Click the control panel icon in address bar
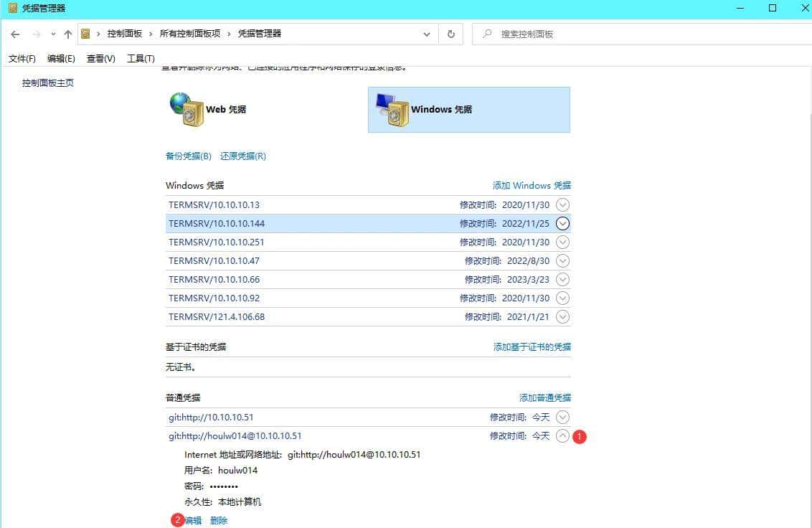 84,33
